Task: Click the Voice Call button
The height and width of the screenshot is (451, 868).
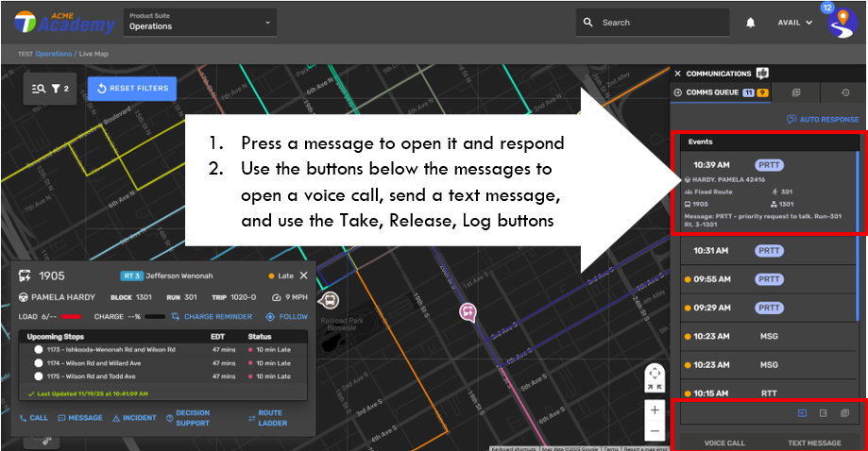Action: pyautogui.click(x=724, y=443)
